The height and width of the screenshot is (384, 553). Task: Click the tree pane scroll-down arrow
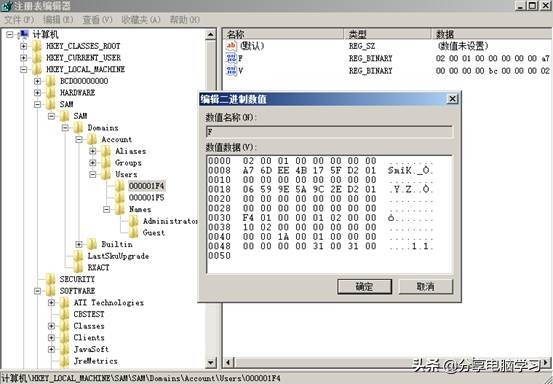(x=211, y=362)
